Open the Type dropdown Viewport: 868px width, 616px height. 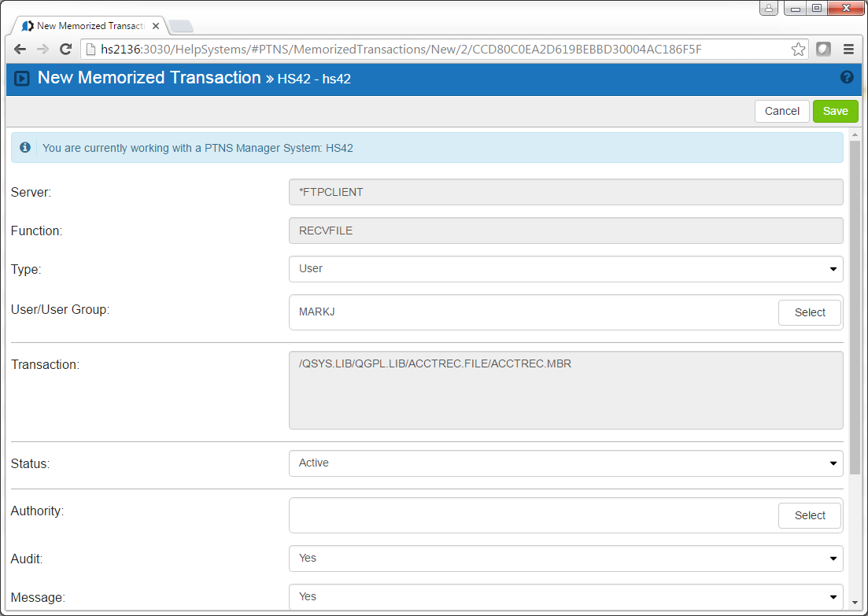coord(566,269)
